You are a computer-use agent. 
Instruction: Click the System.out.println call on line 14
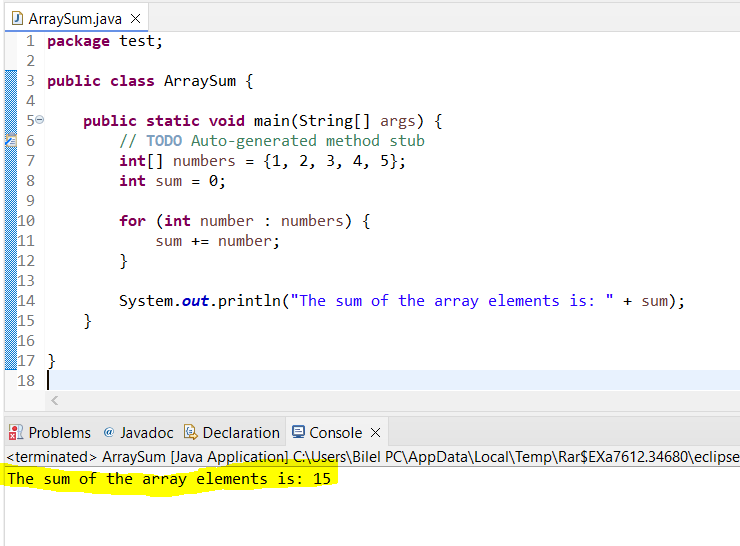pos(402,301)
